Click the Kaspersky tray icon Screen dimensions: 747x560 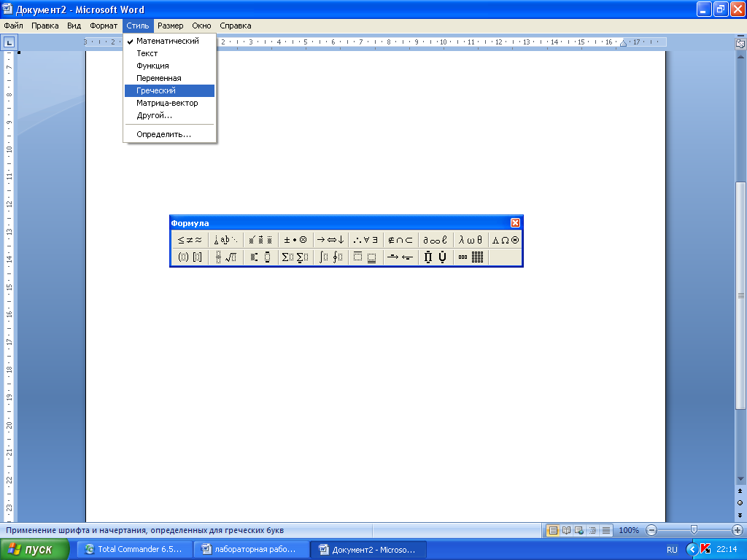coord(705,549)
